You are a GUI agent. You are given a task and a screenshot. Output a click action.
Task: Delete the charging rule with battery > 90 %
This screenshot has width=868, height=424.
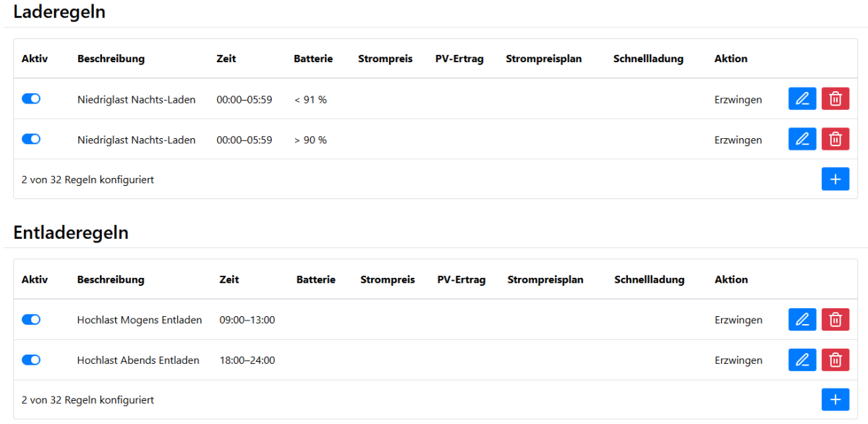835,140
